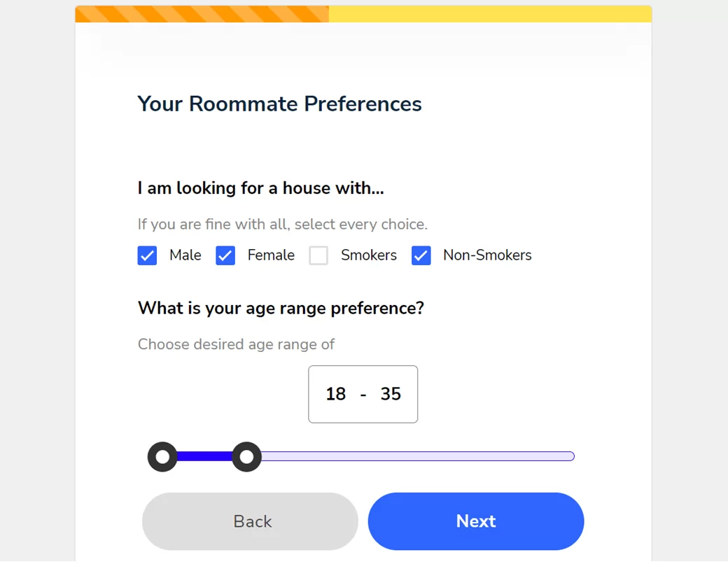Click the blue filled segment between slider handles
Image resolution: width=728 pixels, height=571 pixels.
click(x=204, y=457)
